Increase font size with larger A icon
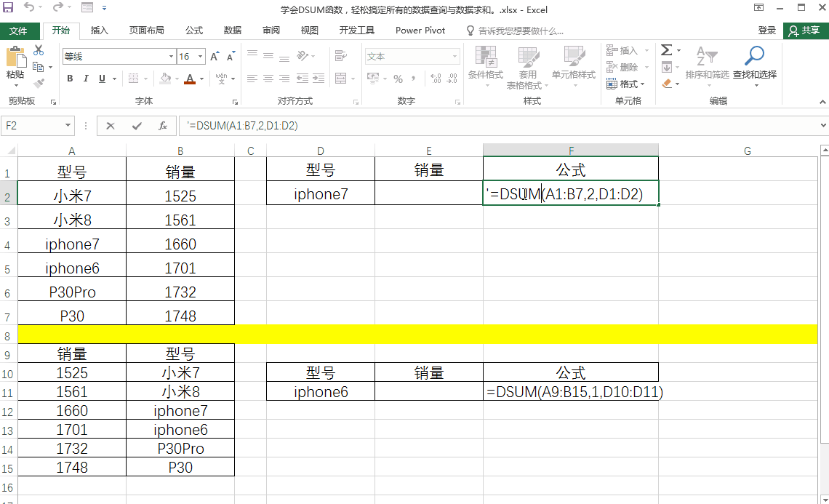The width and height of the screenshot is (829, 504). (215, 57)
